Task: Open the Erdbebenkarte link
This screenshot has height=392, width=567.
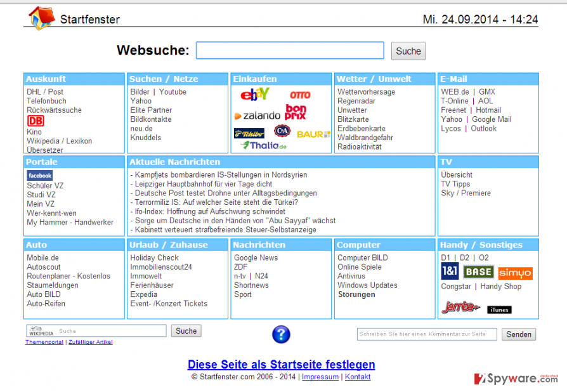Action: (362, 128)
